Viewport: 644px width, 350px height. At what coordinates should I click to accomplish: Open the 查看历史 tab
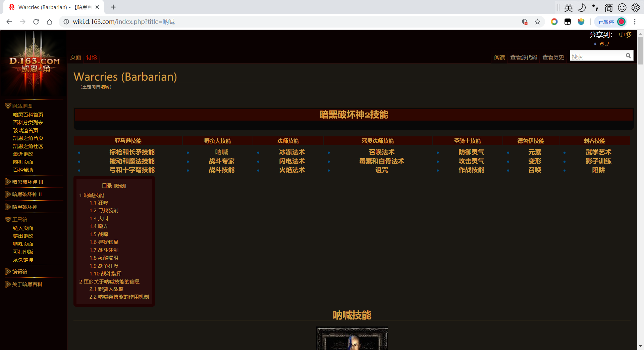[553, 57]
